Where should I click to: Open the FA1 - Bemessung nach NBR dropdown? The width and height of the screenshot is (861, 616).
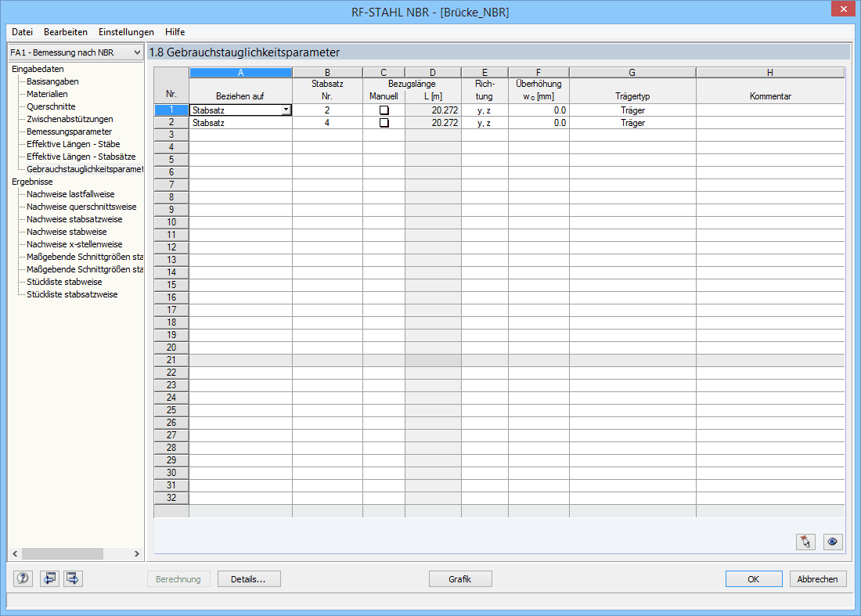pyautogui.click(x=76, y=52)
